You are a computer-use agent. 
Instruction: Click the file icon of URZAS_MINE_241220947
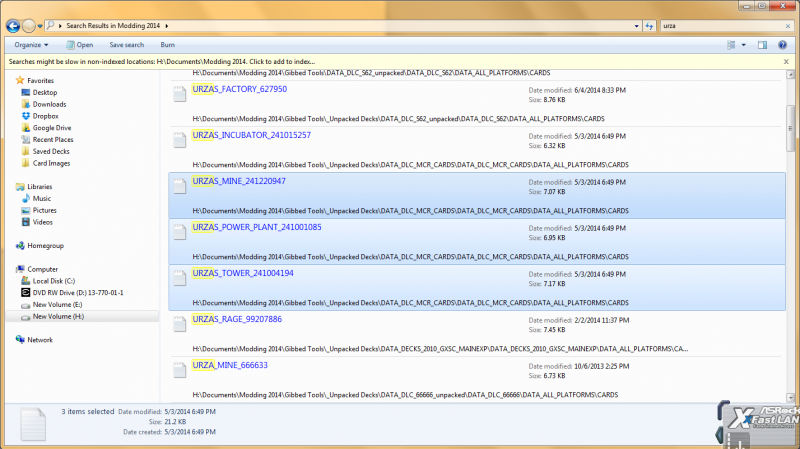(x=180, y=186)
